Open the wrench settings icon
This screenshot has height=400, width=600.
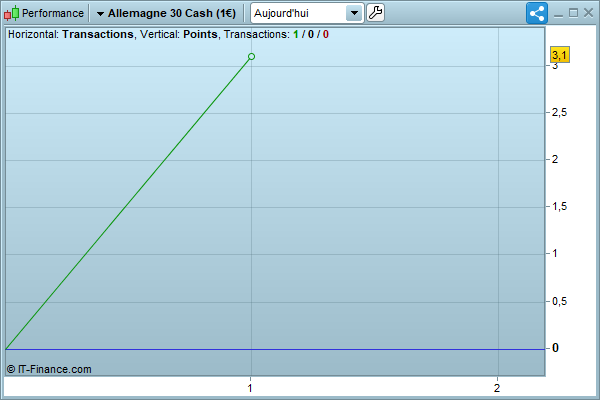click(x=375, y=13)
